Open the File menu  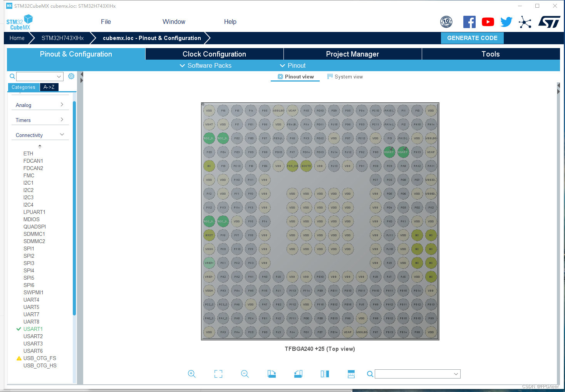click(x=106, y=22)
